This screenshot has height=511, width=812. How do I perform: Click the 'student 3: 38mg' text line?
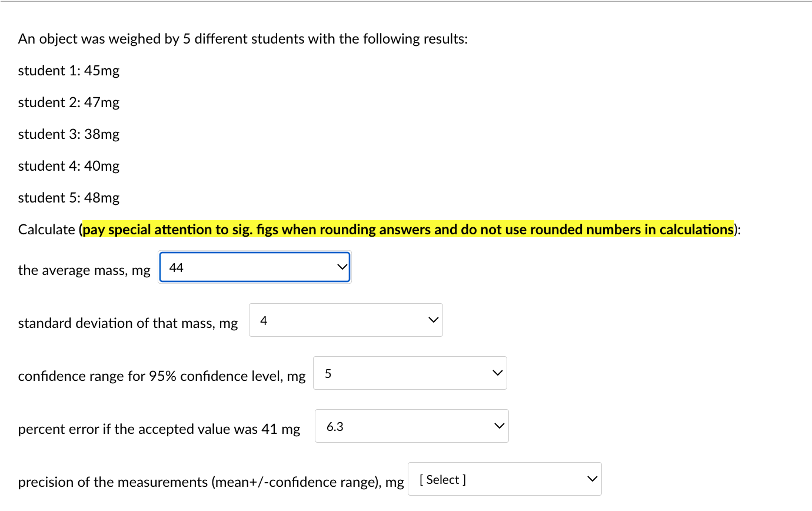pyautogui.click(x=69, y=134)
